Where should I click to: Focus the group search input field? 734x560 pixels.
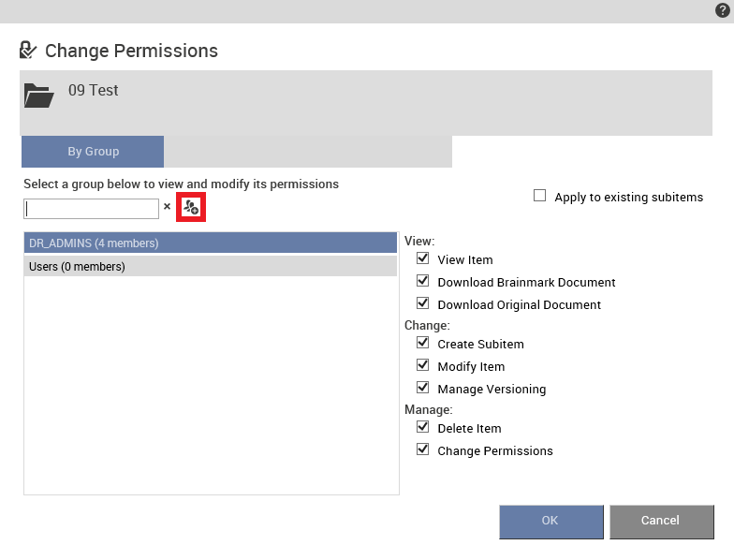click(92, 208)
